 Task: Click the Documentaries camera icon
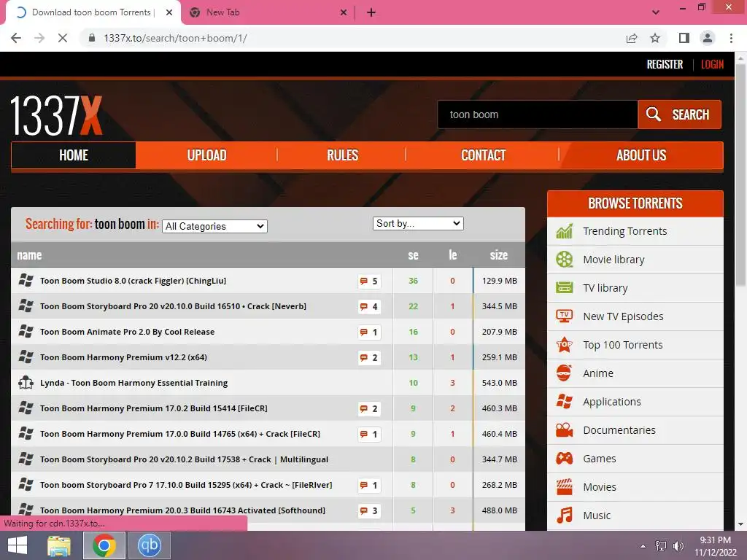point(564,430)
